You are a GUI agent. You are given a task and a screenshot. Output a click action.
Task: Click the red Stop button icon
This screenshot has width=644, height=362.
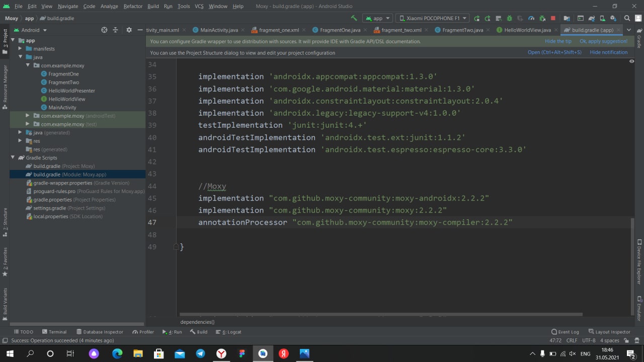553,18
